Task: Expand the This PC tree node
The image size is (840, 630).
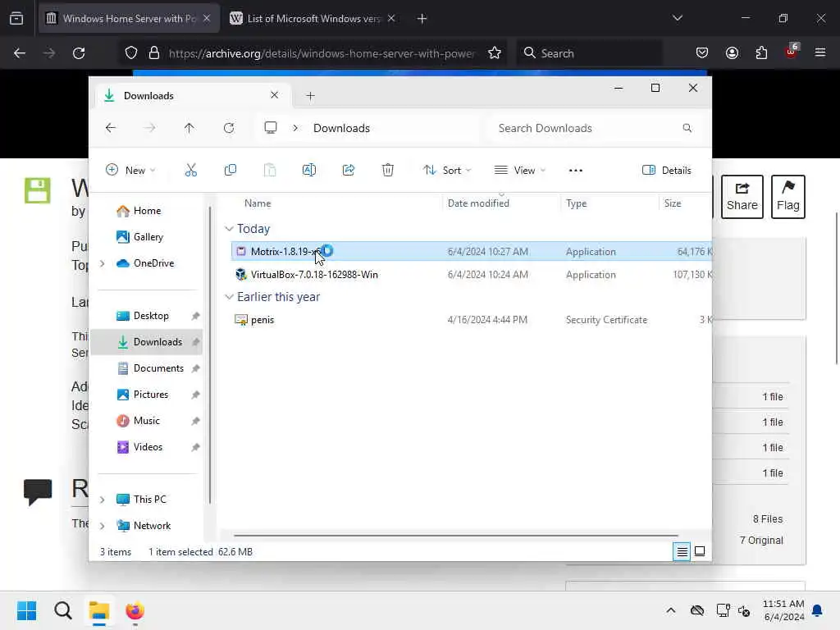Action: coord(103,500)
